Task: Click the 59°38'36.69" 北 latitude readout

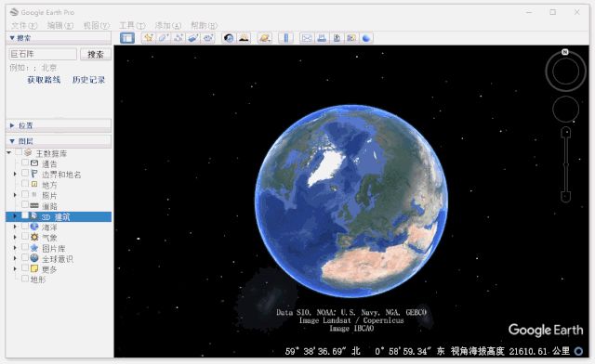Action: point(323,351)
